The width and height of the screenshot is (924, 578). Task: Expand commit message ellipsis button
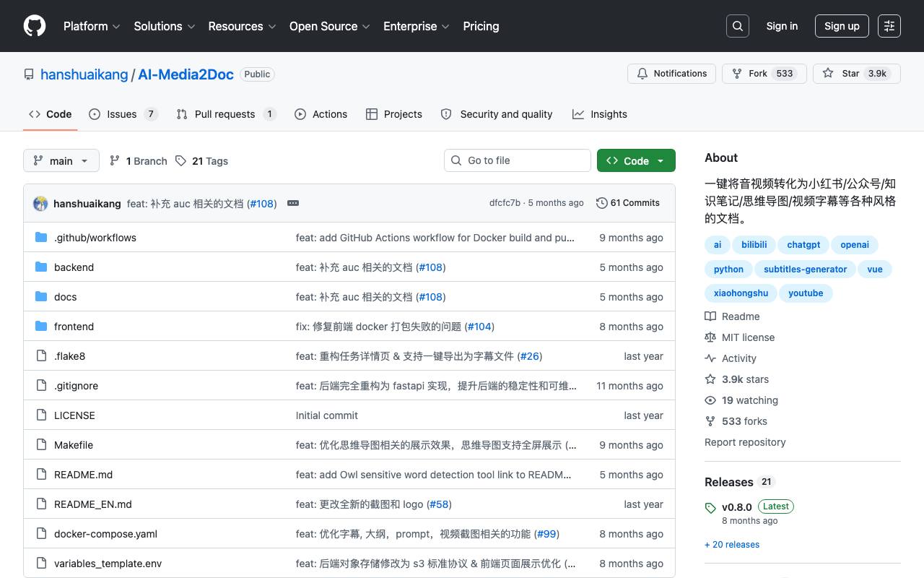pyautogui.click(x=293, y=203)
